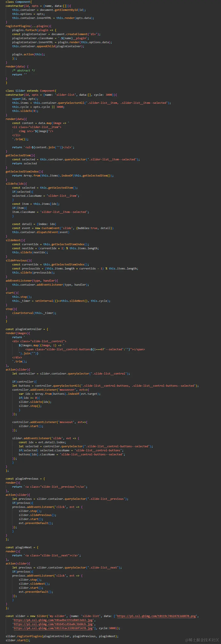Screen dimensions: 221x644
Task: Click the controller 'mouseout' addEventListener line
Action: [50, 422]
